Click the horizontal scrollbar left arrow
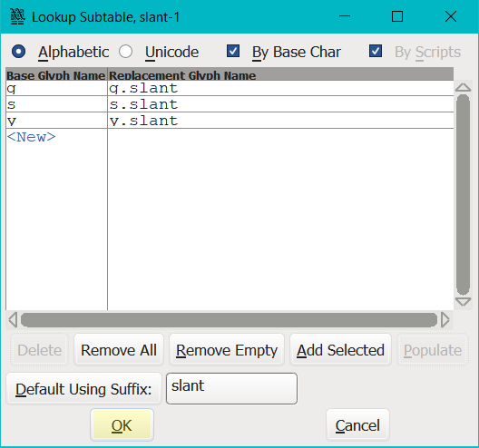The width and height of the screenshot is (479, 448). 13,320
